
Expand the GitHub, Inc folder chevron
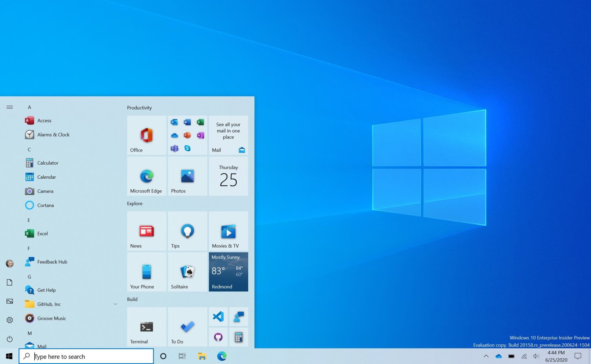115,304
